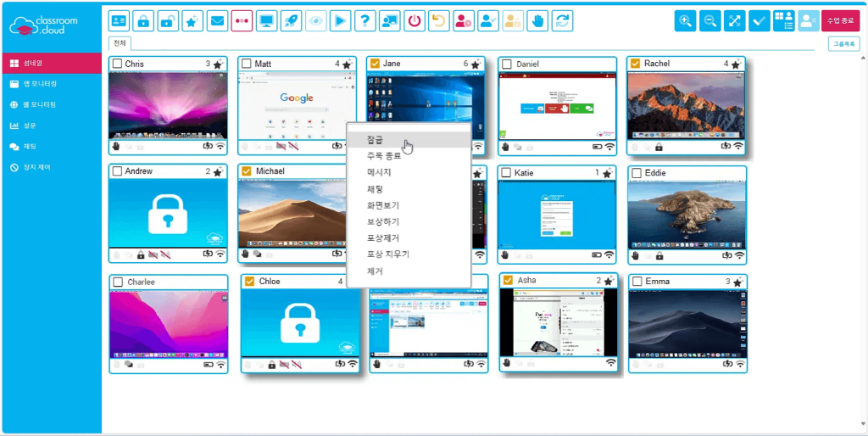Click the zoom out magnifier icon
The image size is (868, 436).
pos(710,21)
